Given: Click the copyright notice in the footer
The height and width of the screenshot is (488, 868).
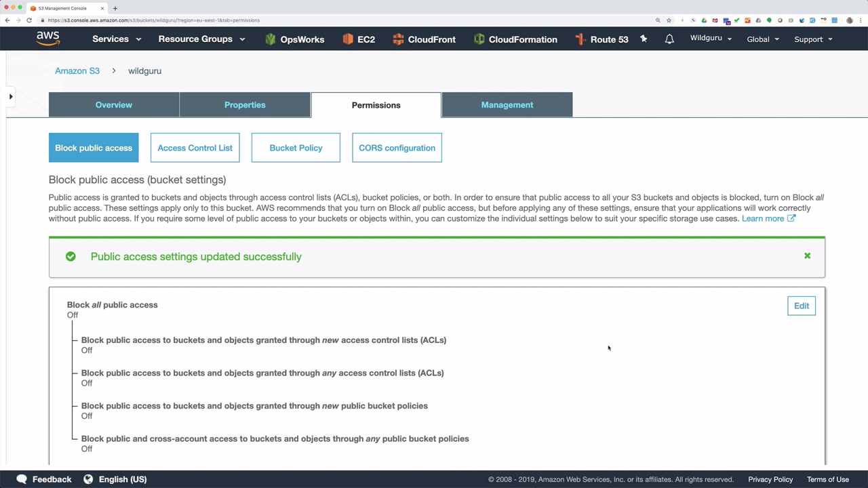Looking at the screenshot, I should (611, 479).
